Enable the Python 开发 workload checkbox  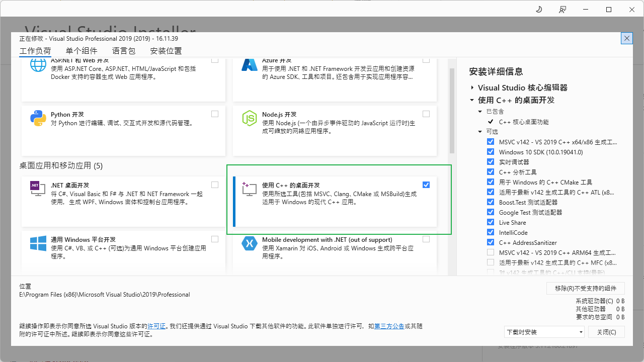pos(215,114)
